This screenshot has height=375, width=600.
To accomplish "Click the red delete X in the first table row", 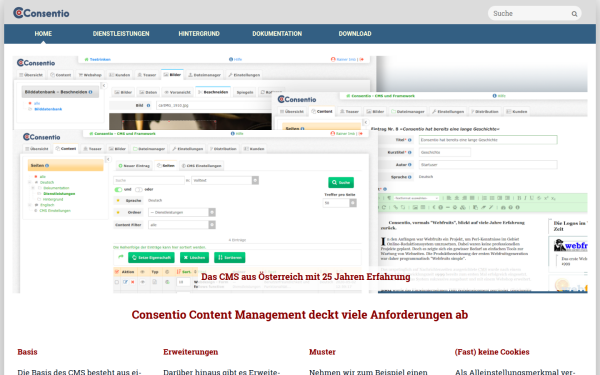I will point(133,282).
